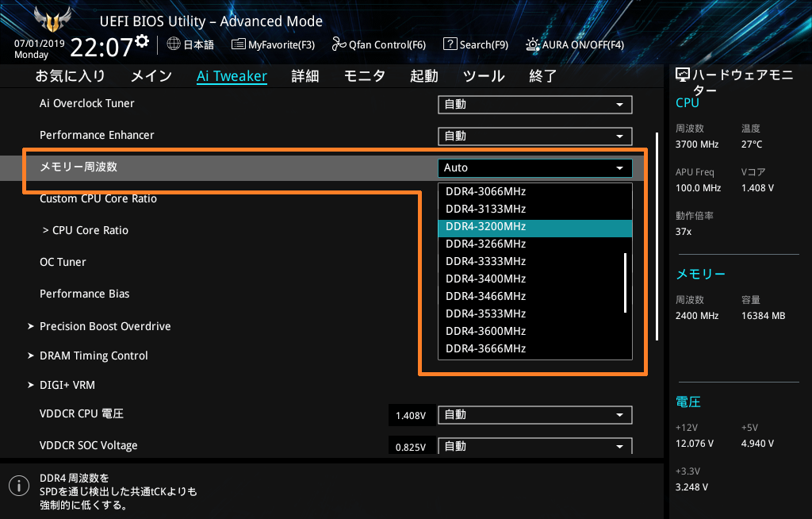Select DDR4-3266MHz memory frequency
Viewport: 812px width, 519px height.
tap(535, 244)
